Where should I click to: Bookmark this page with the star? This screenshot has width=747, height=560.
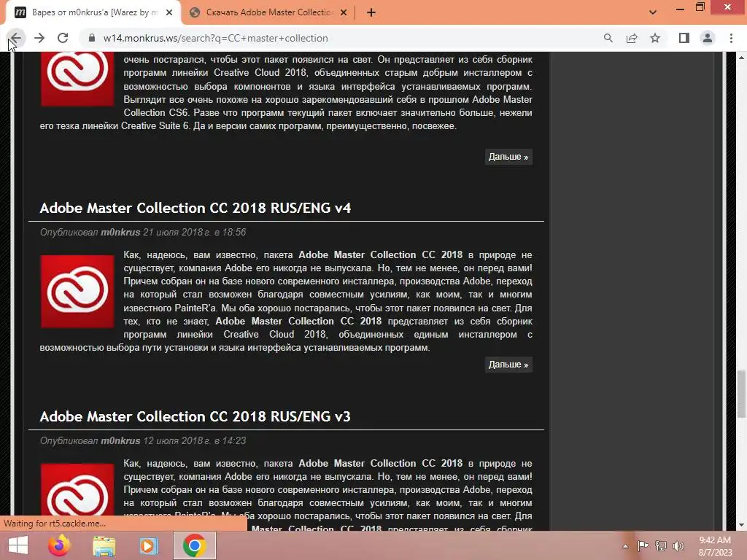pyautogui.click(x=655, y=38)
